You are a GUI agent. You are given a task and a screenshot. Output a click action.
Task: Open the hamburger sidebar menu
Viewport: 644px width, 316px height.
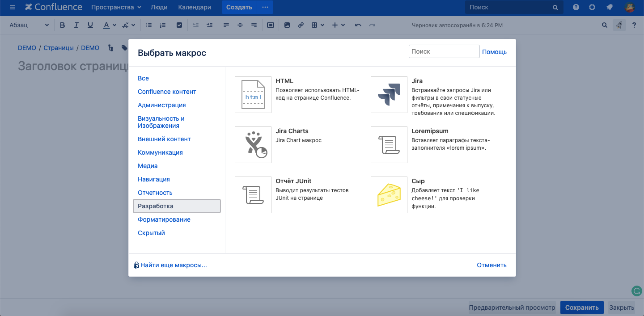(x=13, y=7)
